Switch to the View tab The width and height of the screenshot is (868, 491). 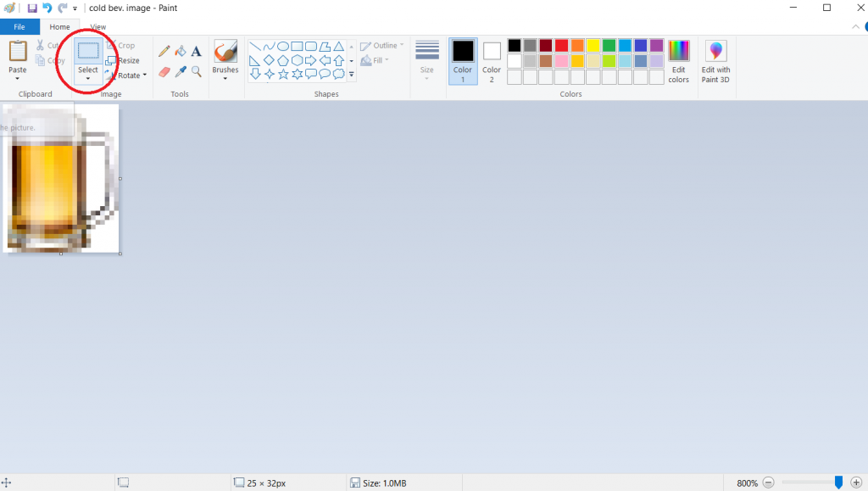[x=98, y=27]
